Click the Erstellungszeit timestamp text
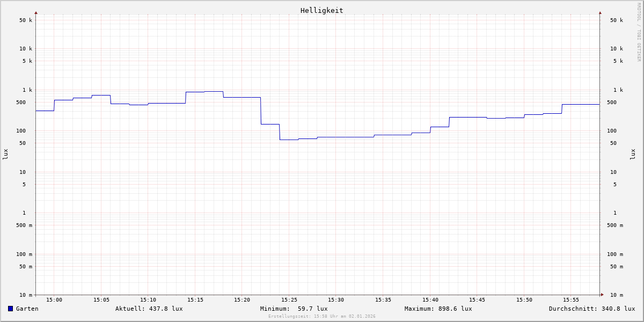Viewport: 644px width, 322px height. coord(321,317)
